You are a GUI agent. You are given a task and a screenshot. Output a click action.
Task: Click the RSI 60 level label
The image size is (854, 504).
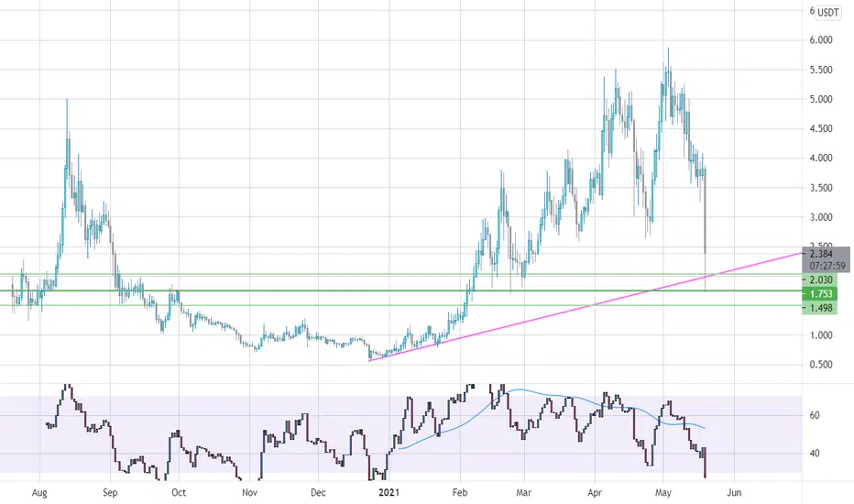[815, 415]
